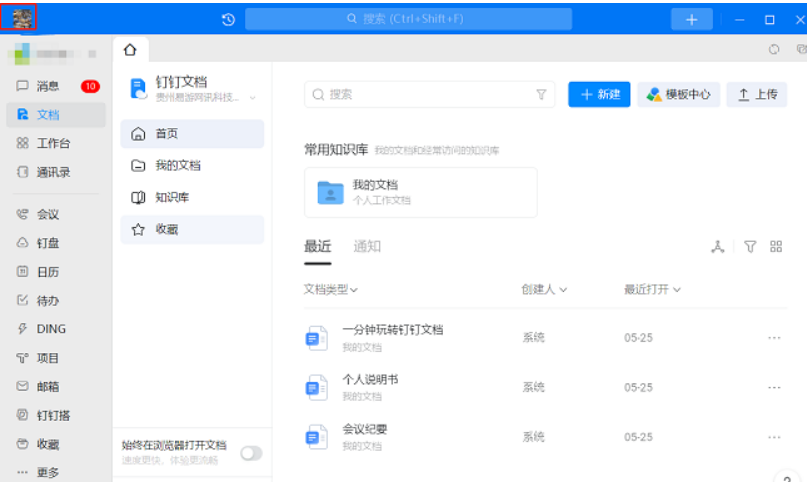Open Messages in the sidebar
This screenshot has width=807, height=499.
(x=56, y=86)
